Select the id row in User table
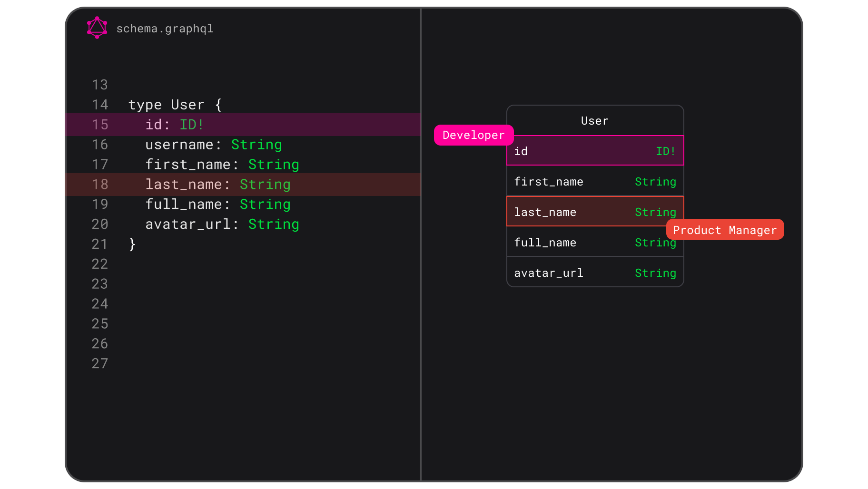This screenshot has width=868, height=489. point(595,151)
